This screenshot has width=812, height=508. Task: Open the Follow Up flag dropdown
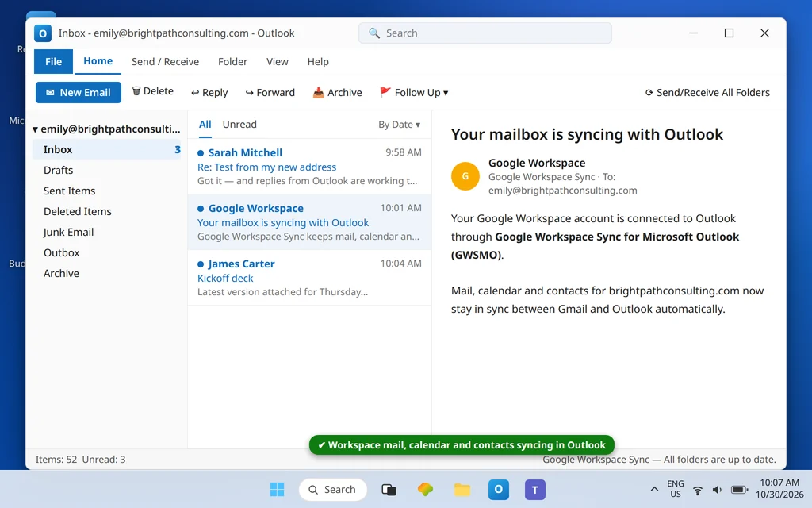tap(414, 92)
